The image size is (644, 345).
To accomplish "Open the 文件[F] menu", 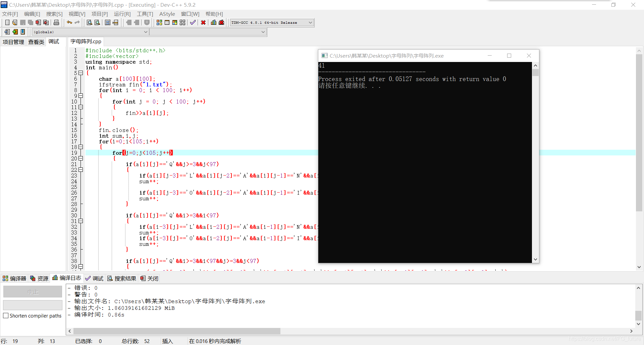I will pos(10,14).
